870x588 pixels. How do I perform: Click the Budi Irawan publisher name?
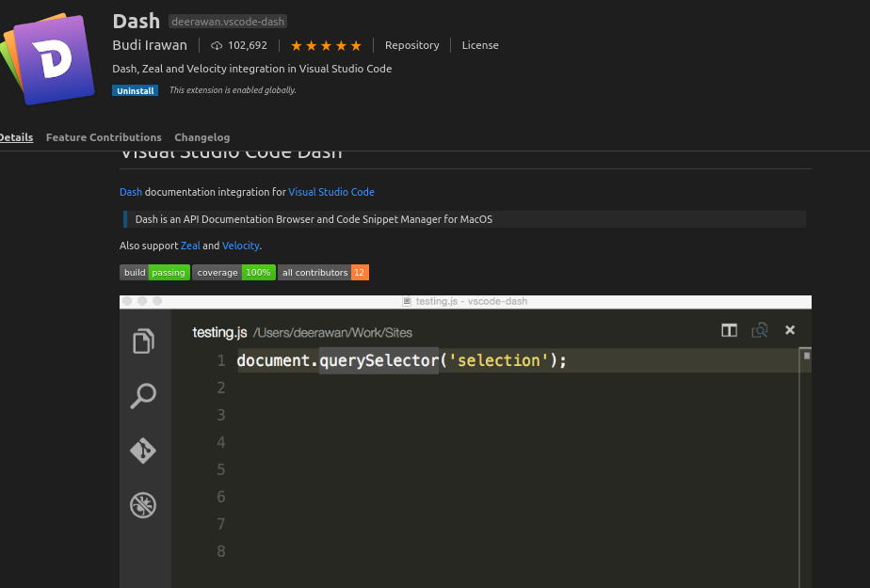pyautogui.click(x=150, y=45)
